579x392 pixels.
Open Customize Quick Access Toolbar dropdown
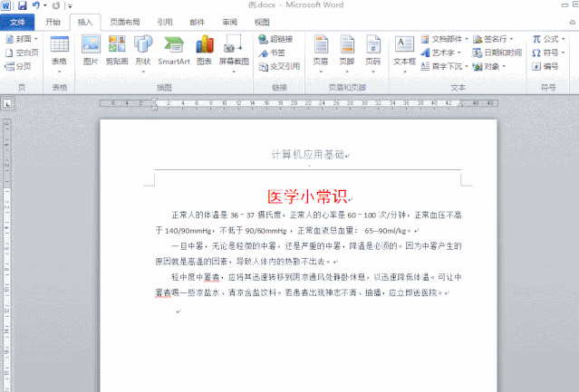(x=70, y=6)
